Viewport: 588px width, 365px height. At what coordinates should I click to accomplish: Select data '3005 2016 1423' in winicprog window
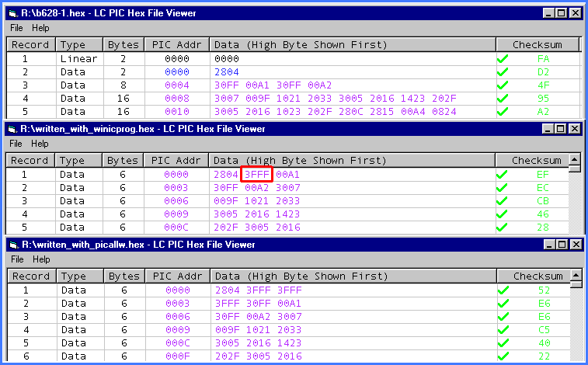(x=257, y=214)
